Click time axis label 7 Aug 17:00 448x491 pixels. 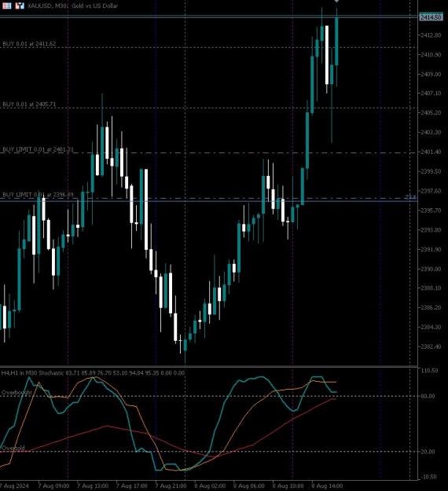(x=132, y=486)
